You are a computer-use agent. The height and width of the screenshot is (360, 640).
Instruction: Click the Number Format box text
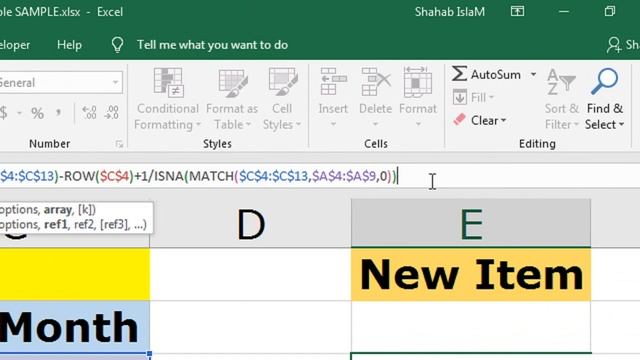18,83
